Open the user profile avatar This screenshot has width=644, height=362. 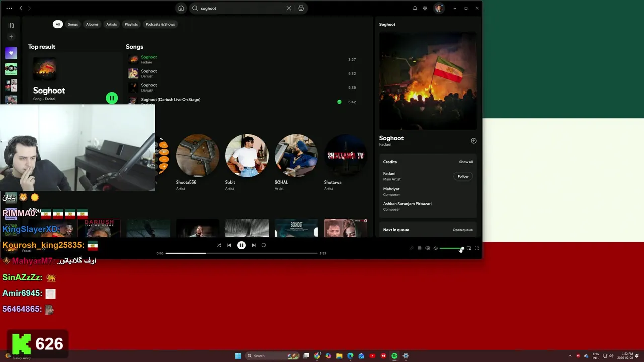tap(439, 8)
